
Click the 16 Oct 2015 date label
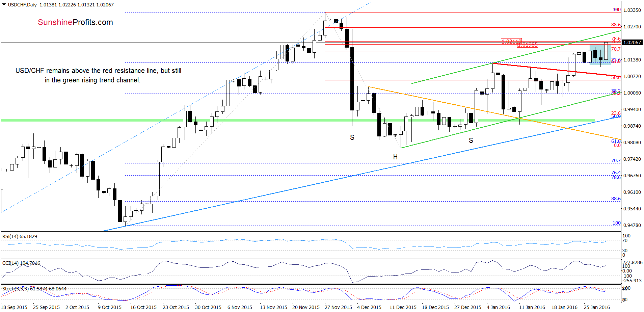143,307
